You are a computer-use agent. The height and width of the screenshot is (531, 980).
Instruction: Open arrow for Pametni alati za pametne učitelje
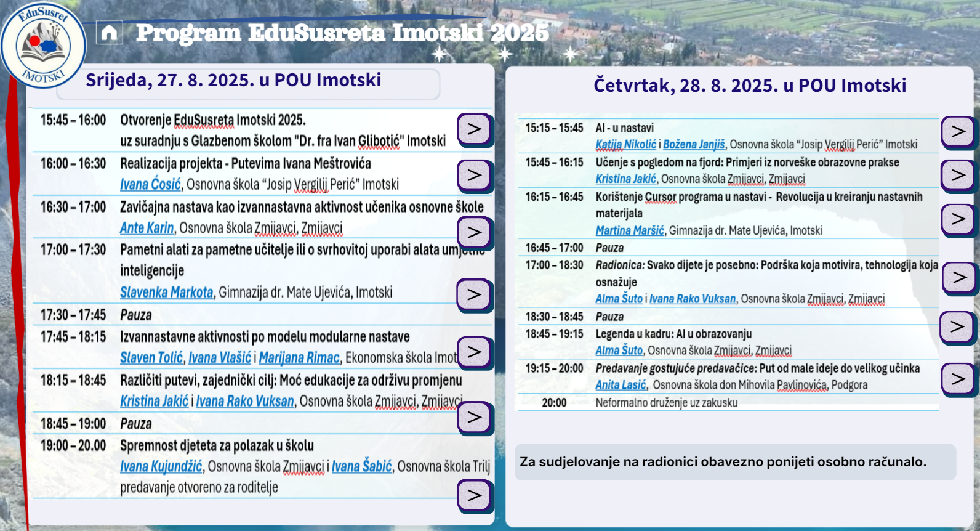pos(474,295)
